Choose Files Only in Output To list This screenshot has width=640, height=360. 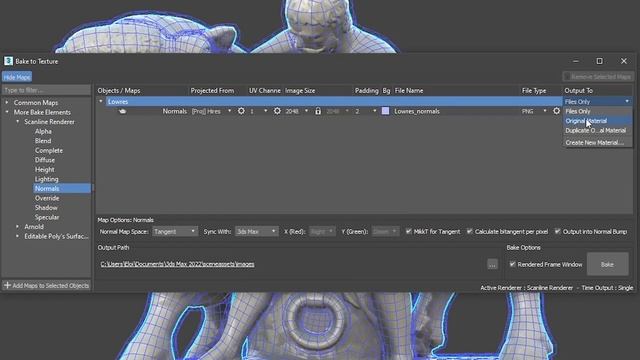pyautogui.click(x=598, y=111)
